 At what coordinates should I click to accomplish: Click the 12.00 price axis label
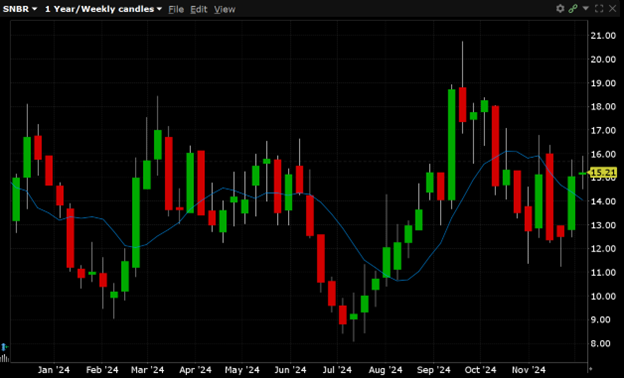pyautogui.click(x=603, y=249)
